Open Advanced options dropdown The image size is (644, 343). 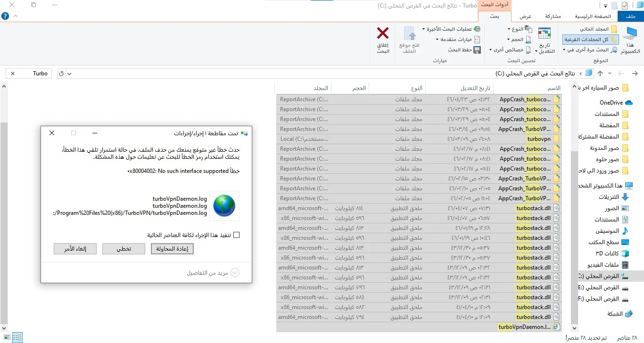click(x=458, y=40)
